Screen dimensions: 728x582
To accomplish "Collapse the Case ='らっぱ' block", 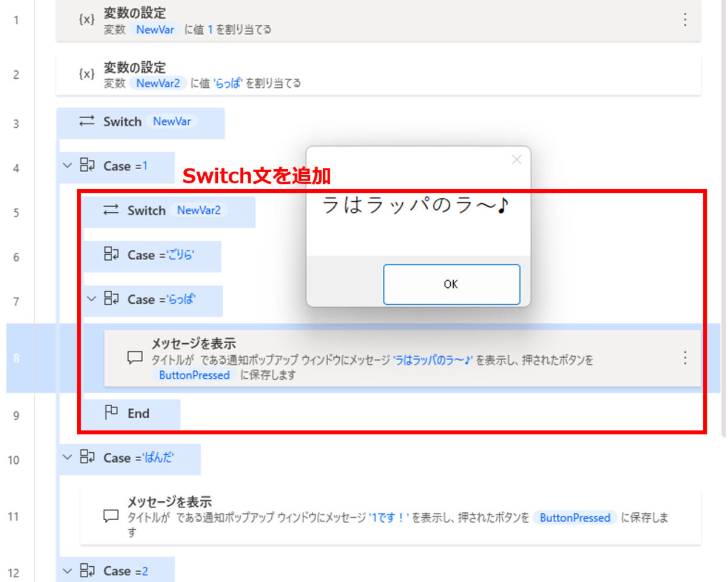I will [91, 299].
